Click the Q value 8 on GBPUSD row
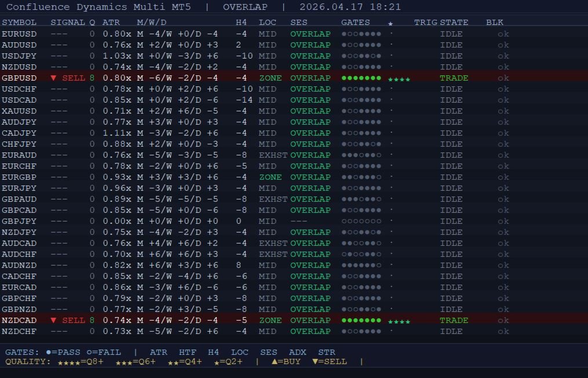Screen dimensions: 588x378 pos(92,78)
